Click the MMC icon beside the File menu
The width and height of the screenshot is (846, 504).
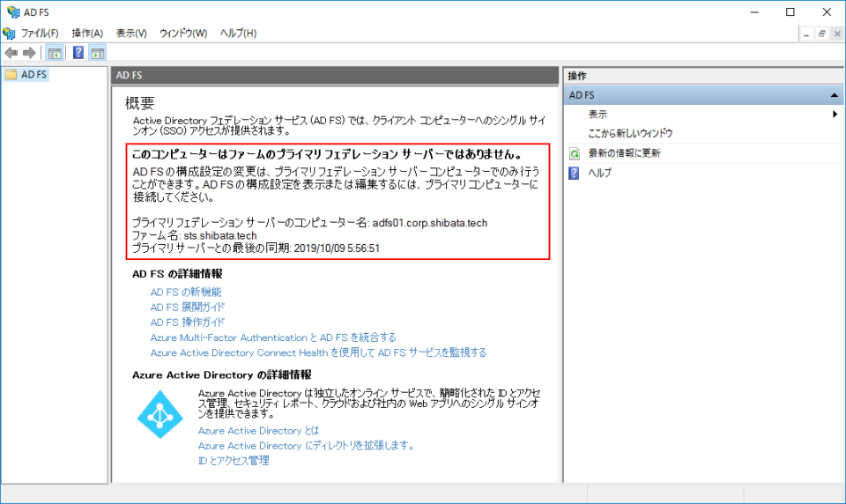(9, 33)
